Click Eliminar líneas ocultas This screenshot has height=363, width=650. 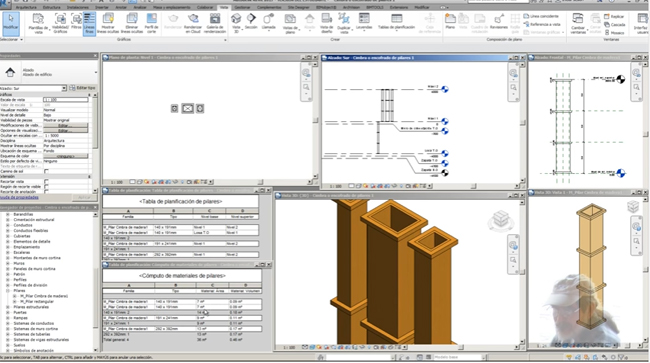tap(132, 23)
